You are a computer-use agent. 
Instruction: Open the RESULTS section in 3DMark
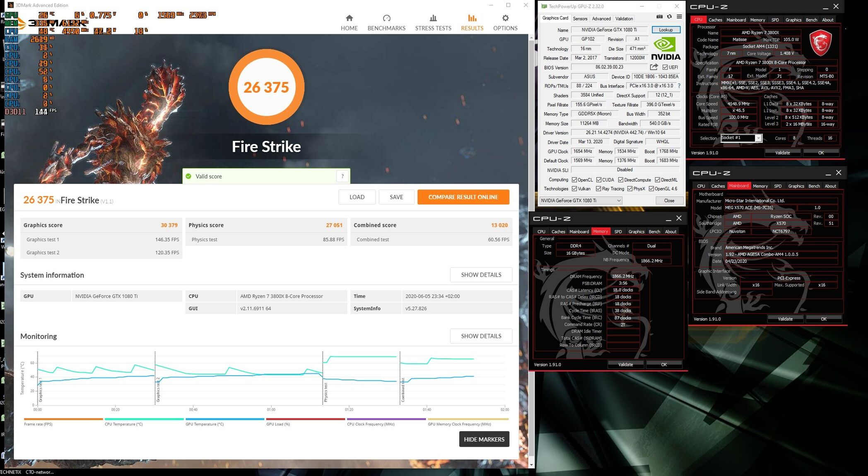[x=472, y=23]
